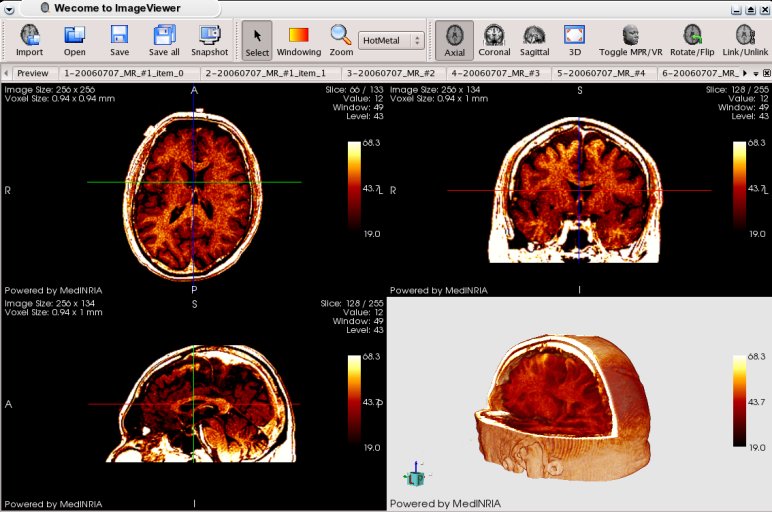772x512 pixels.
Task: Toggle the Link/Unlink views button
Action: 745,40
